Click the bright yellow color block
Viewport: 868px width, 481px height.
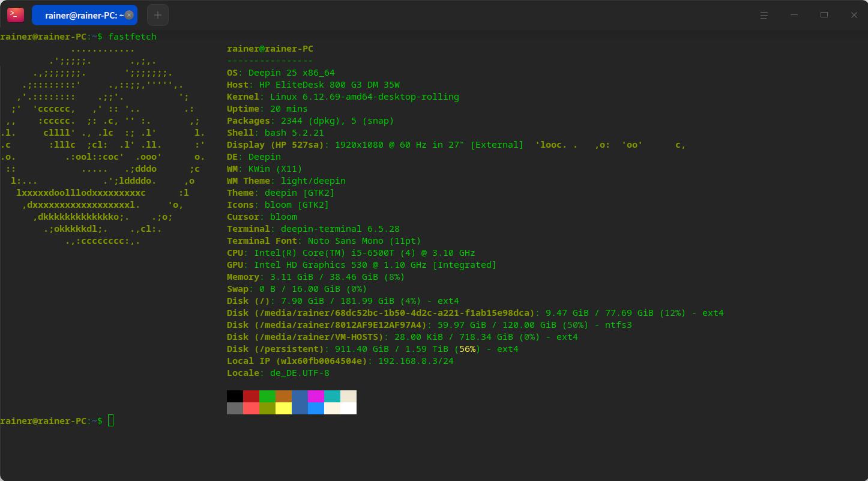tap(283, 408)
